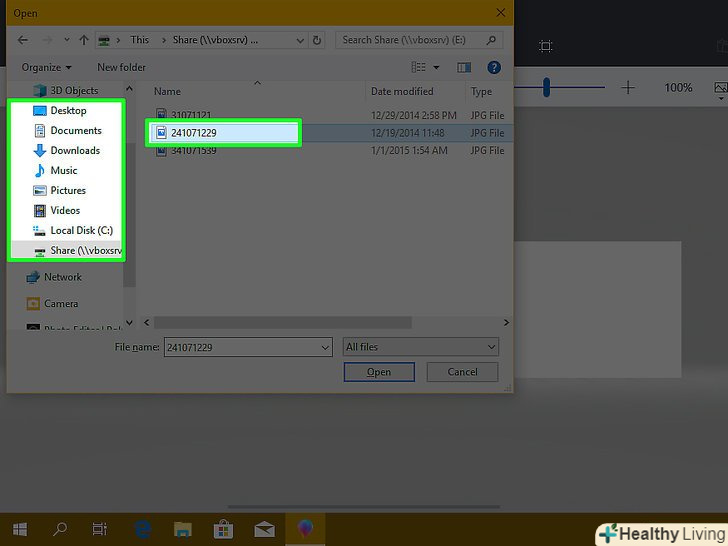Open the Pictures folder
Image resolution: width=728 pixels, height=546 pixels.
pyautogui.click(x=59, y=190)
